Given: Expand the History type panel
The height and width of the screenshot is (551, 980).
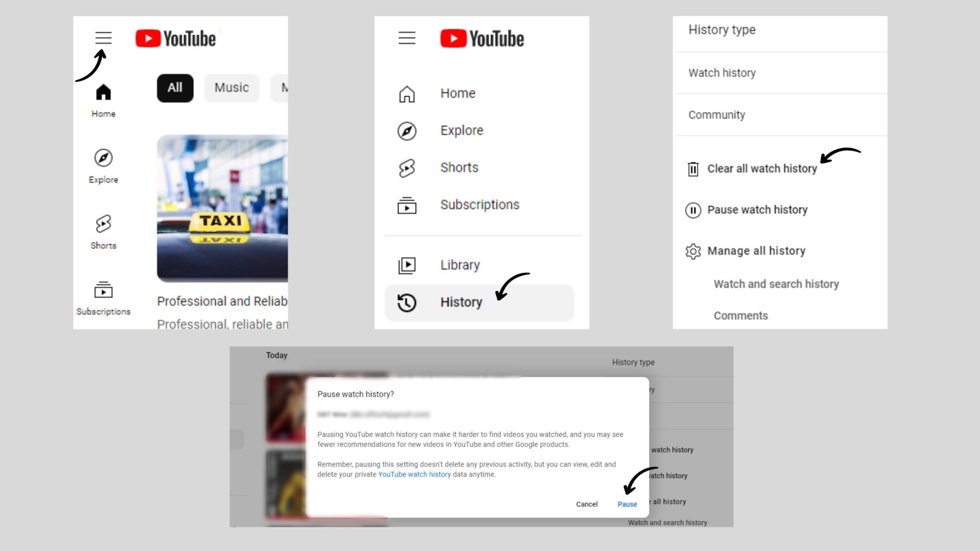Looking at the screenshot, I should point(722,30).
